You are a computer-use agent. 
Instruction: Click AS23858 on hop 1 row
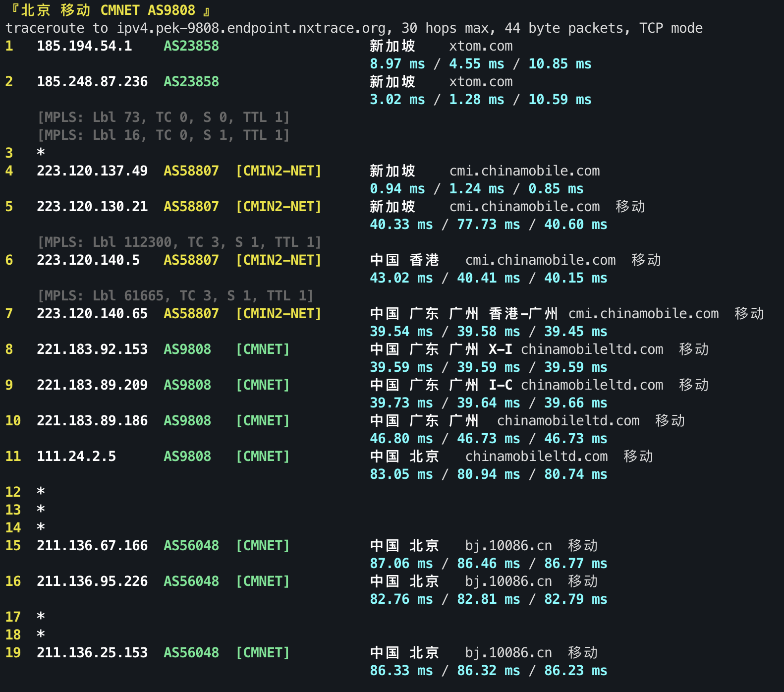[191, 46]
